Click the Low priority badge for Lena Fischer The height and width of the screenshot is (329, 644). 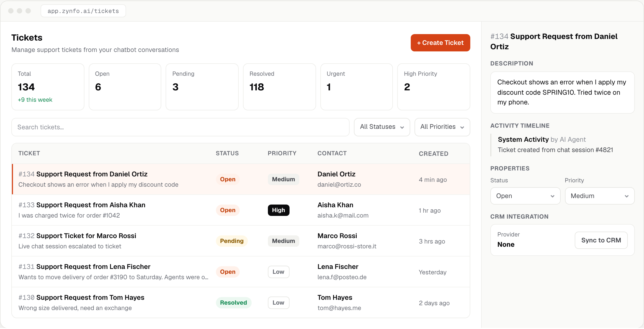[x=278, y=272]
